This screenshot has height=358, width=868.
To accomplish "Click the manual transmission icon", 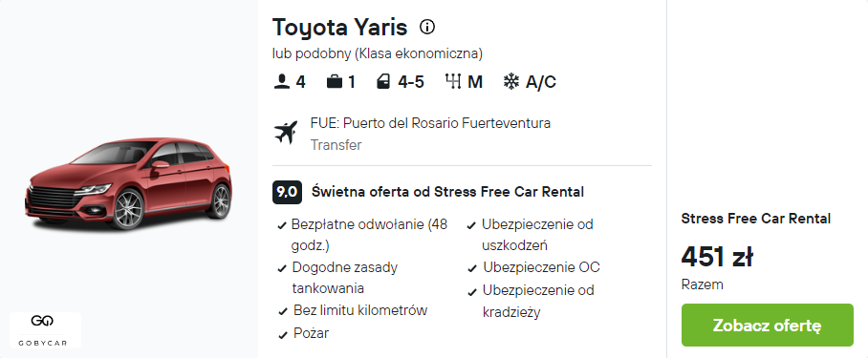I will point(453,82).
